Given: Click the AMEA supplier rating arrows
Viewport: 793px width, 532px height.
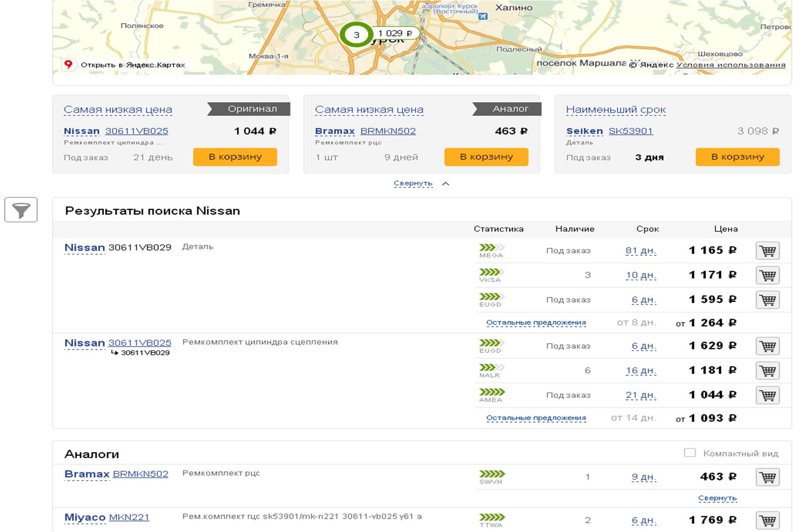Looking at the screenshot, I should pos(492,392).
